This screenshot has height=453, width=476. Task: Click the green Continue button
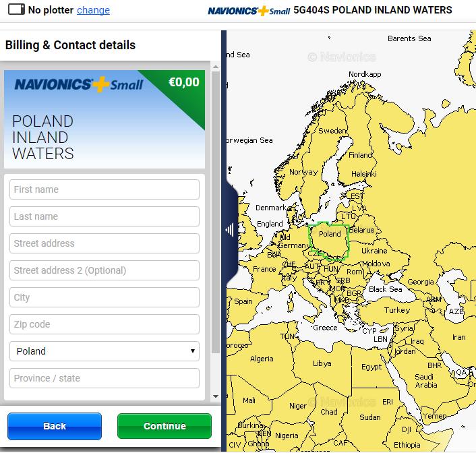165,426
